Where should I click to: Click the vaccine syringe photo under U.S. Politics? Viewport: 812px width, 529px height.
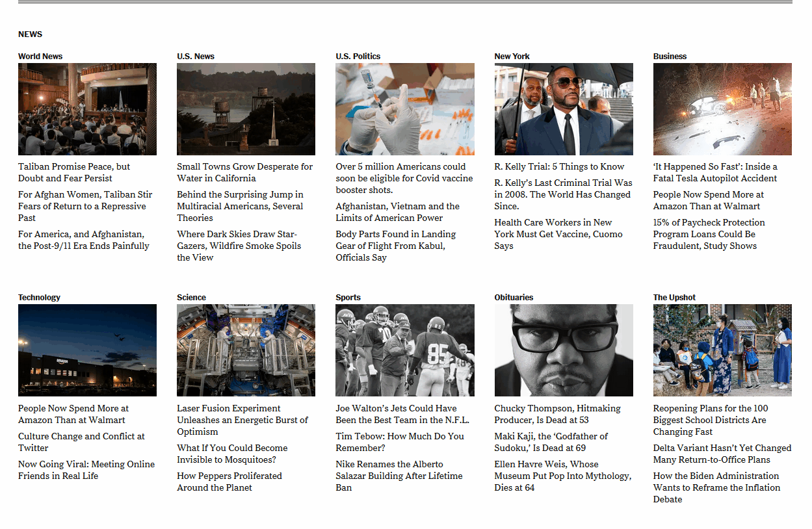[x=404, y=109]
